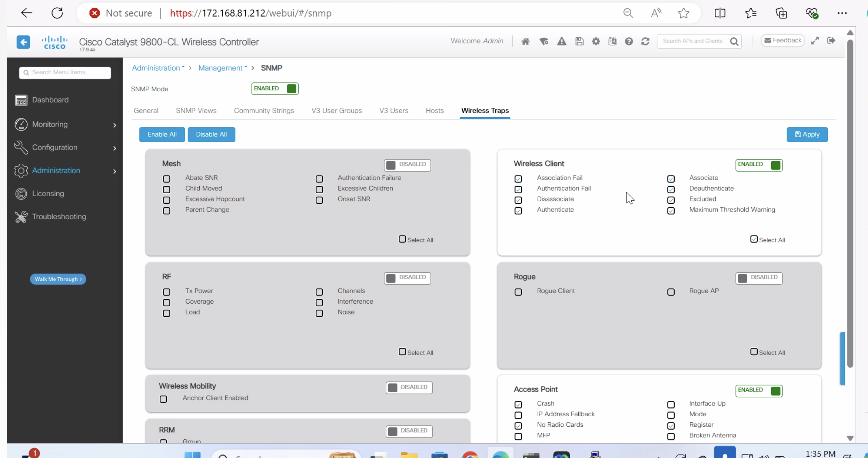The height and width of the screenshot is (458, 868).
Task: Toggle the Rogue section from disabled to enabled
Action: tap(759, 278)
